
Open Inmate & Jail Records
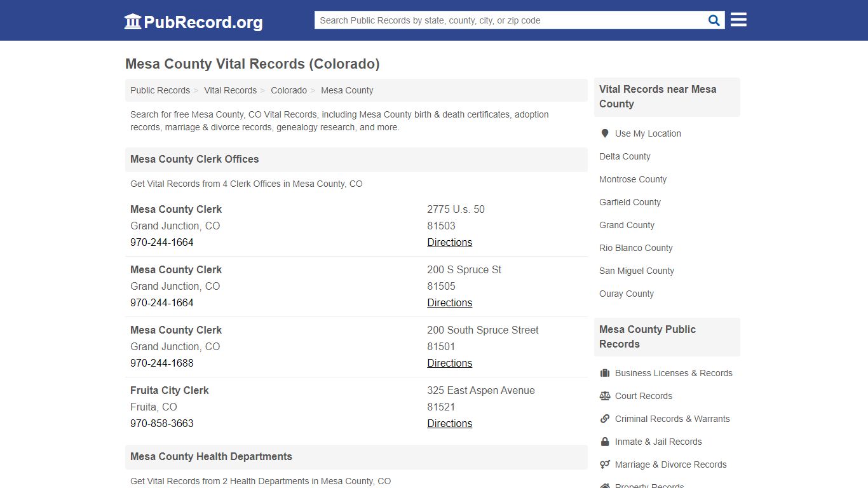(658, 442)
